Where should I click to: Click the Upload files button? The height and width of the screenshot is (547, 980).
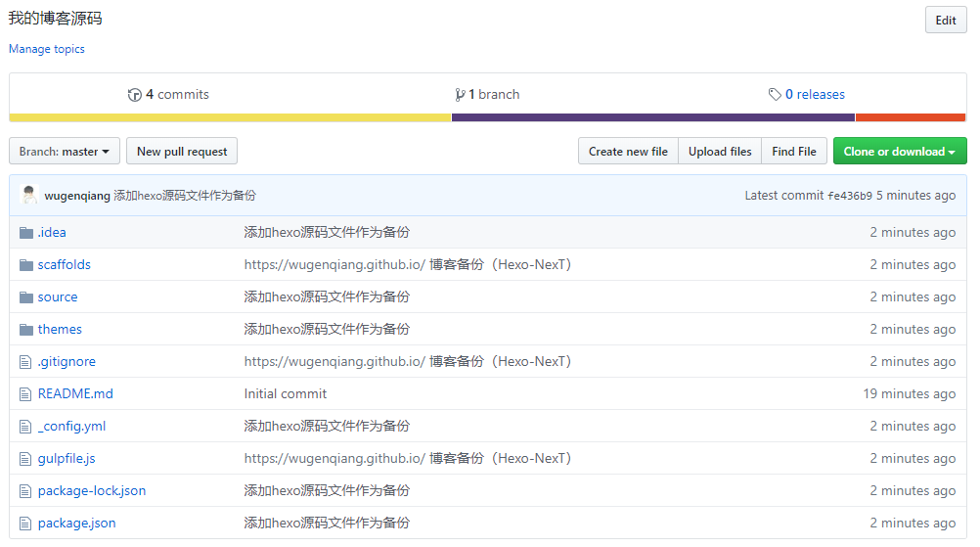(x=720, y=152)
